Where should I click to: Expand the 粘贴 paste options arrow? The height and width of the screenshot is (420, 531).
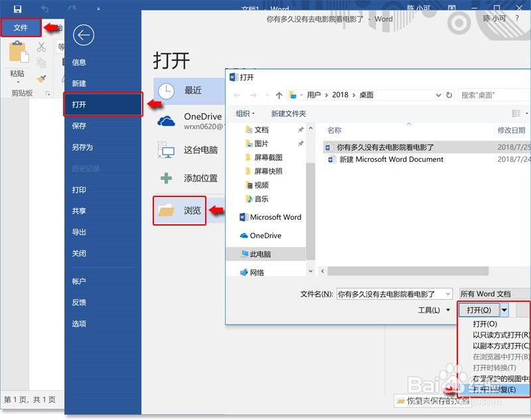click(x=18, y=82)
